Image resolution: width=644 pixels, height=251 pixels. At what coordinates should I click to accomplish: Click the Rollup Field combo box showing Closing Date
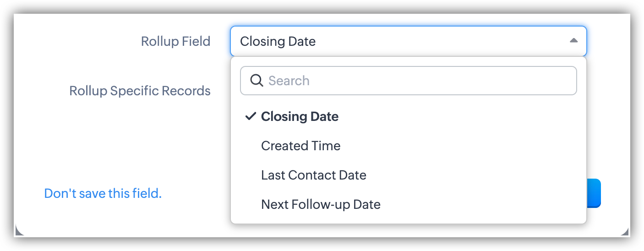tap(408, 41)
